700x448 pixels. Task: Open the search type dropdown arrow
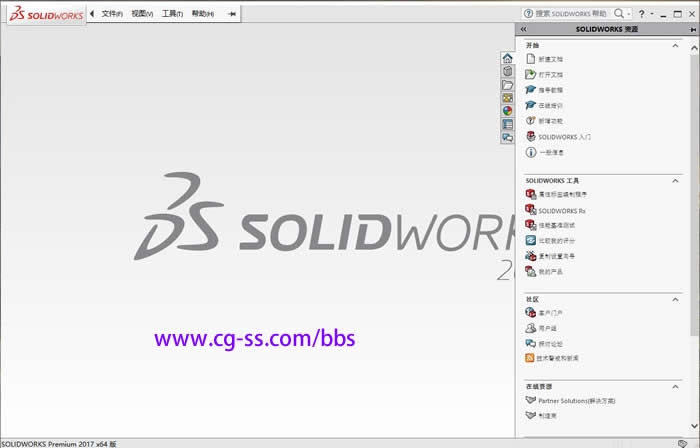coord(630,14)
